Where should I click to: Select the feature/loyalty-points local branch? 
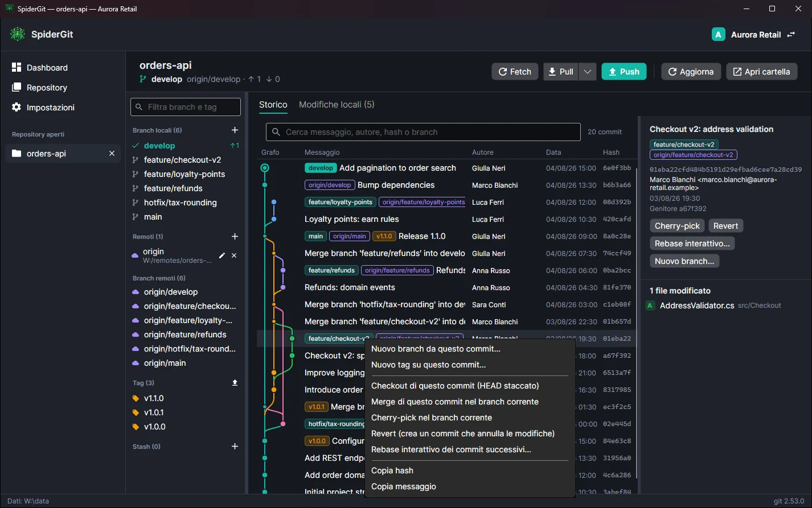[x=186, y=174]
